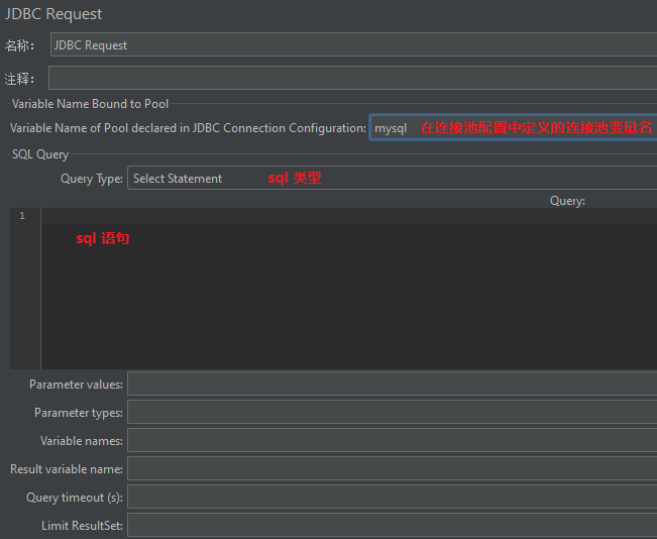The image size is (657, 539).
Task: Click the Limit ResultSet: label
Action: [82, 526]
